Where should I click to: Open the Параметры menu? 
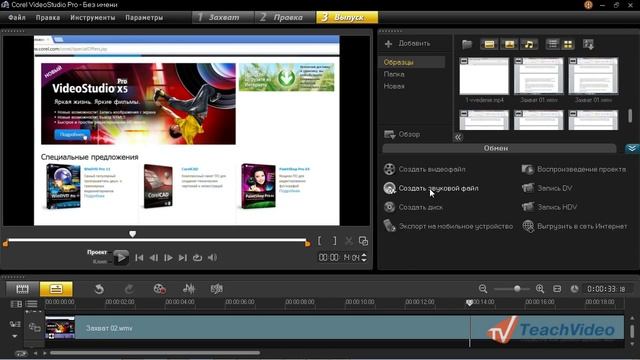[x=144, y=18]
